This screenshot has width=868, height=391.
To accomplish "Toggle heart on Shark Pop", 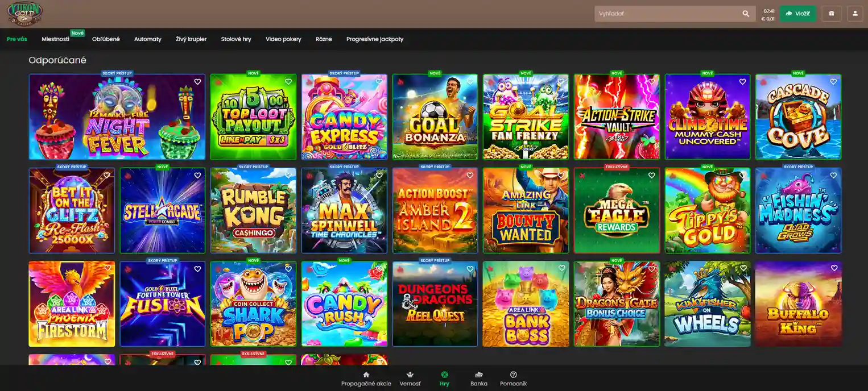I will (288, 268).
